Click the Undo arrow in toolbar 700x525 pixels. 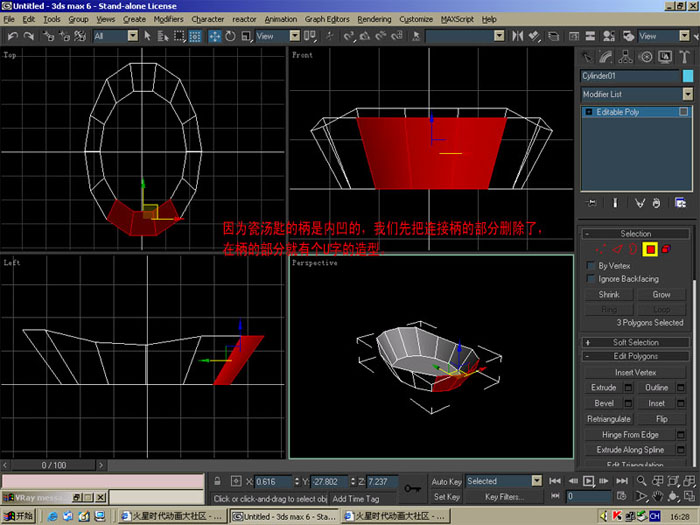tap(12, 36)
